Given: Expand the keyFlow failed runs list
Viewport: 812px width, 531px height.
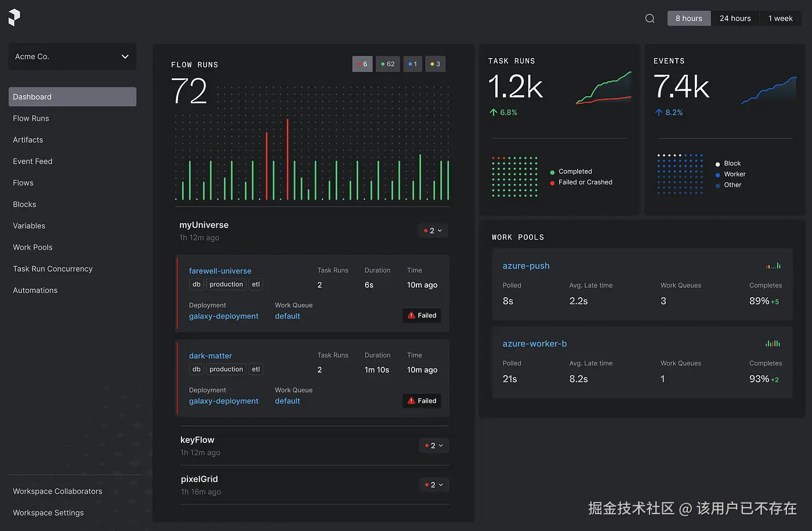Looking at the screenshot, I should (434, 446).
